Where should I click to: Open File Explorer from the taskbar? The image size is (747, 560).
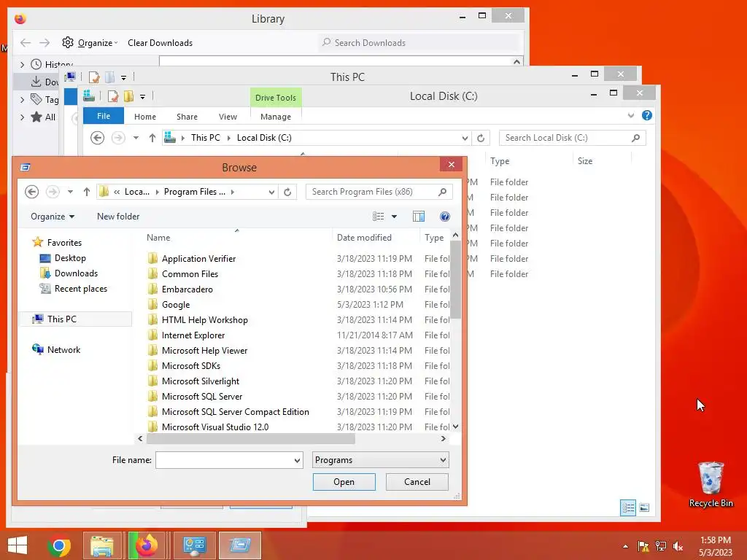coord(102,545)
